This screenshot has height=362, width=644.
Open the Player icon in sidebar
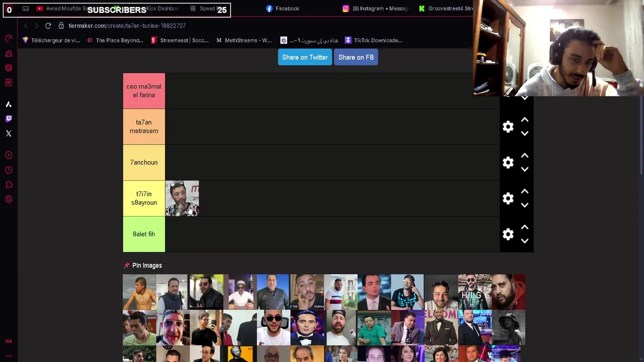(9, 155)
